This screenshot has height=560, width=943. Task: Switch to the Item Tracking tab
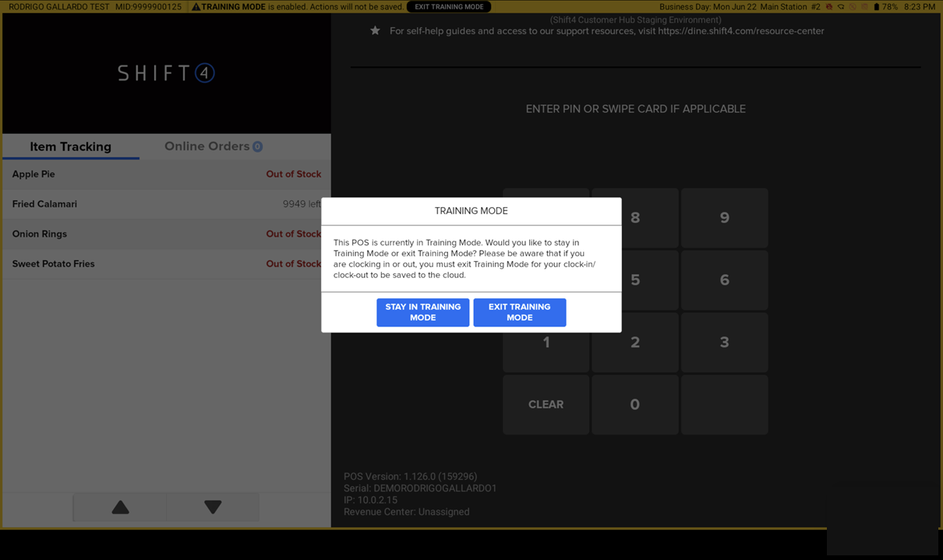point(70,146)
